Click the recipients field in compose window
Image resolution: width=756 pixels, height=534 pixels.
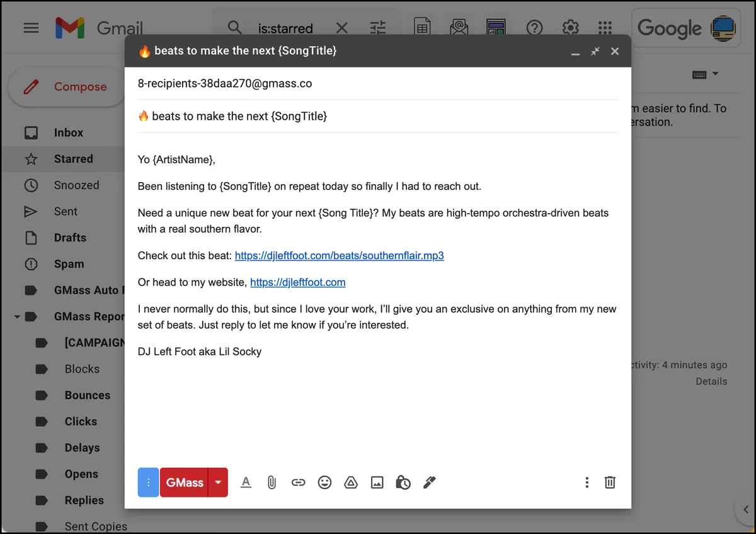click(x=378, y=83)
